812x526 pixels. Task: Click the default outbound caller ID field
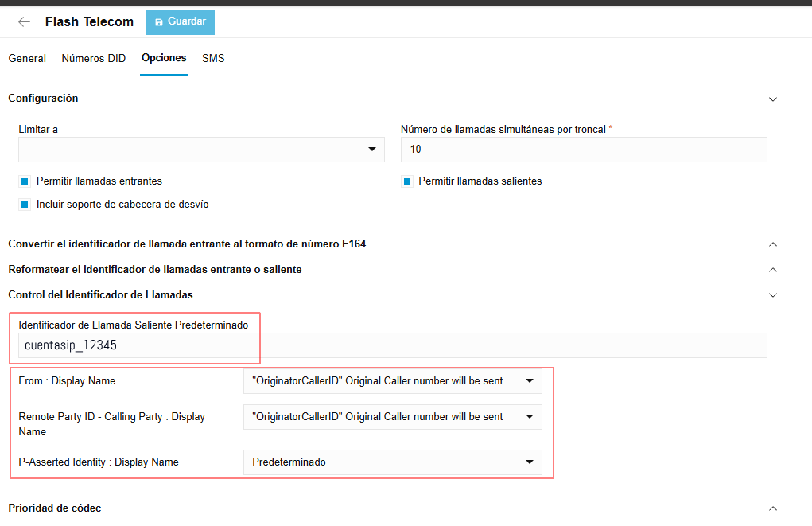coord(393,345)
